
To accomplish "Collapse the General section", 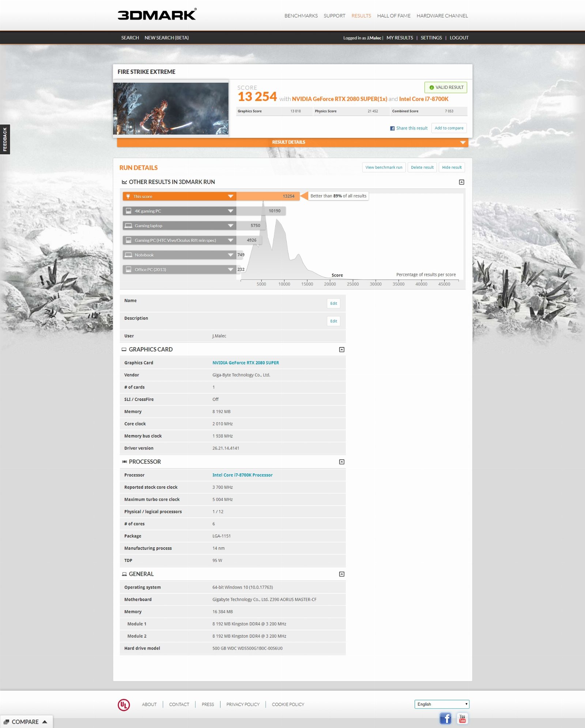I will (341, 574).
